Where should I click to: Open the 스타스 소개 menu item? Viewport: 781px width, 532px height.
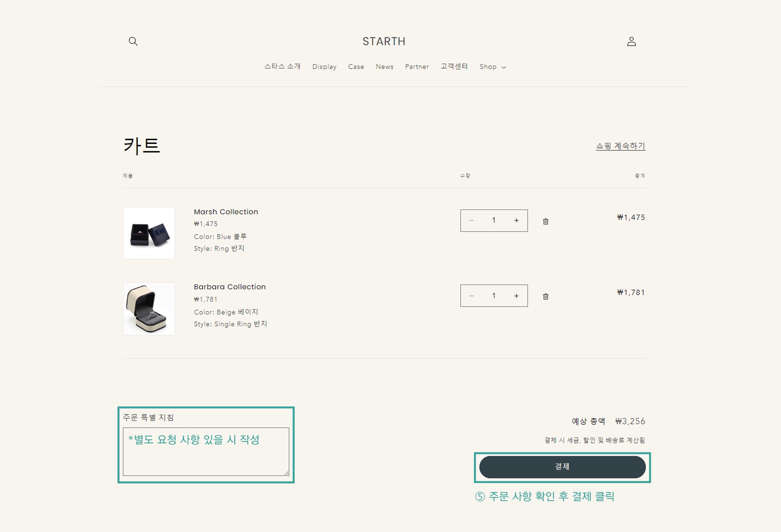283,66
